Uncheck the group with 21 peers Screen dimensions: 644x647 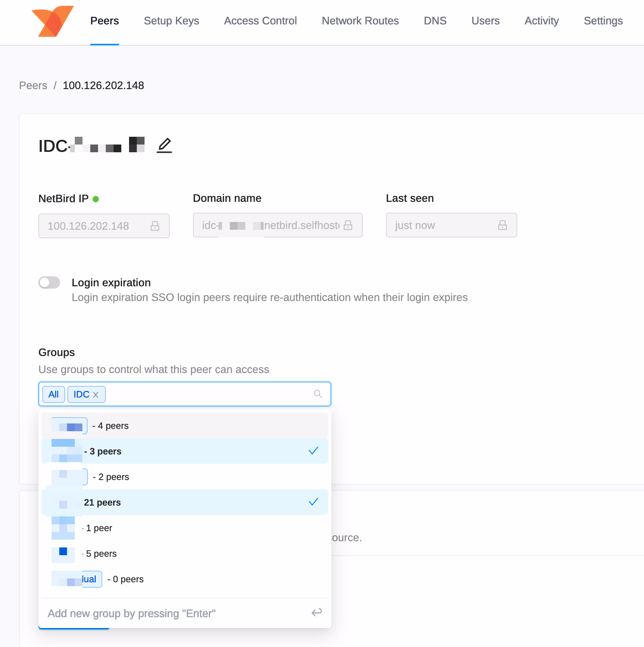click(x=184, y=502)
